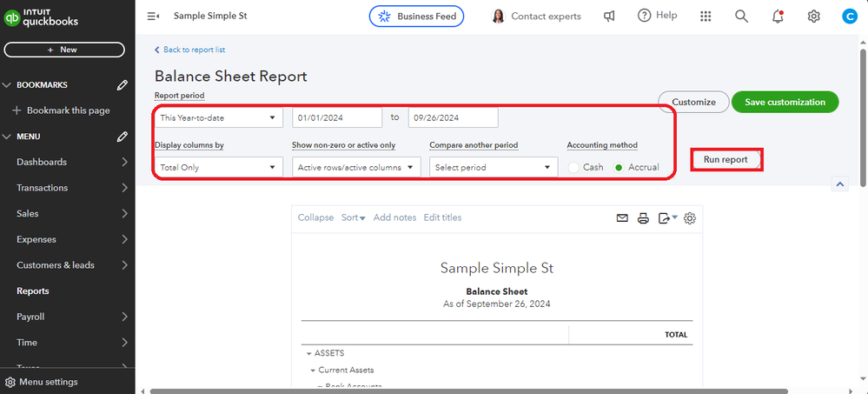Click the Save customization button
The width and height of the screenshot is (868, 394).
pos(785,102)
